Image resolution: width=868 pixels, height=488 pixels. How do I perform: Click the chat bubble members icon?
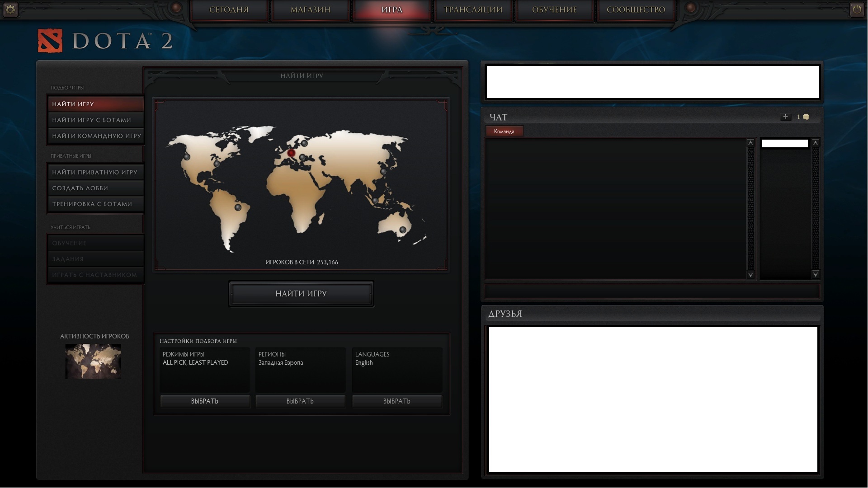[x=806, y=117]
